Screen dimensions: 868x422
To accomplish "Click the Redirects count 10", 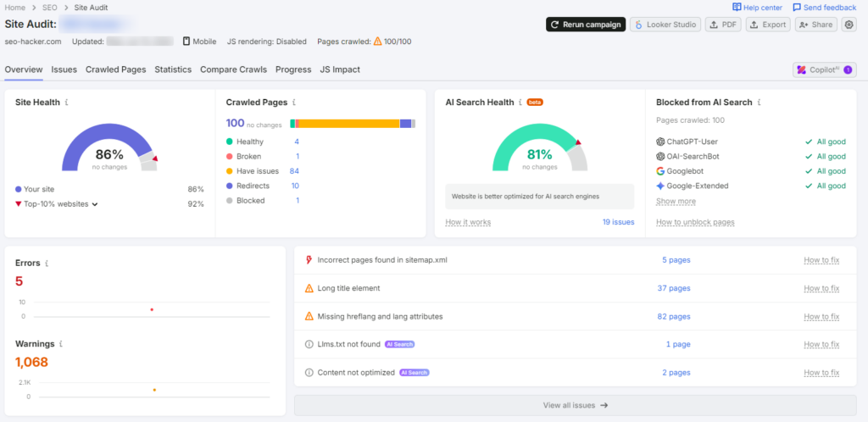I will pos(295,186).
